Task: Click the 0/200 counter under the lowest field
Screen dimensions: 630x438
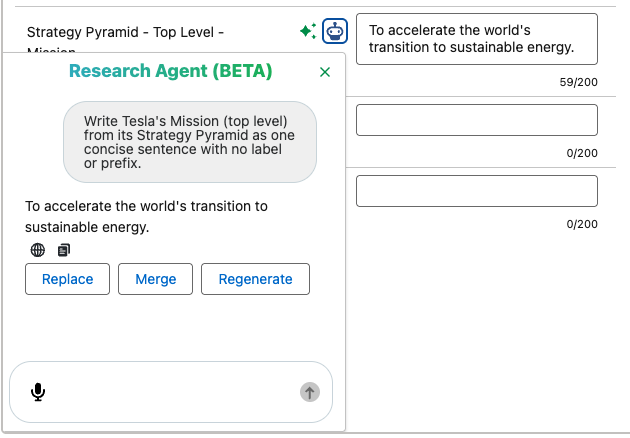Action: (582, 224)
